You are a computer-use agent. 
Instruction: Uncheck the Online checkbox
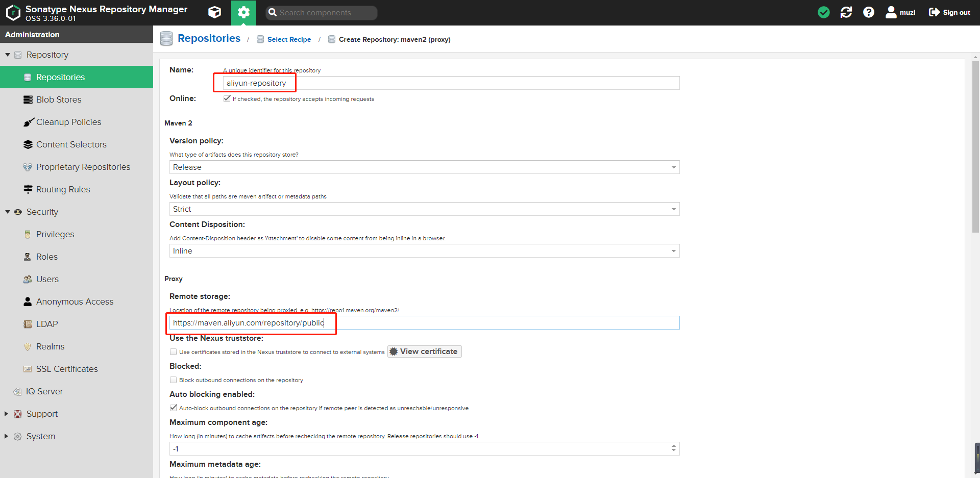227,98
